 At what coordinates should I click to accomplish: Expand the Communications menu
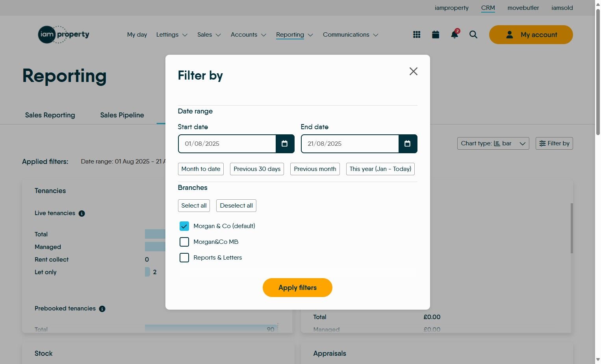point(351,35)
